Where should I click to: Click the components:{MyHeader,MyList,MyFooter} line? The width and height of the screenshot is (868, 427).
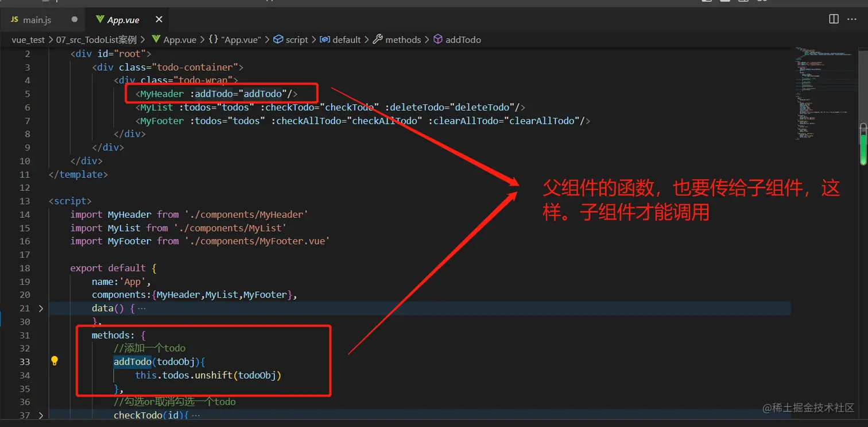click(x=194, y=294)
